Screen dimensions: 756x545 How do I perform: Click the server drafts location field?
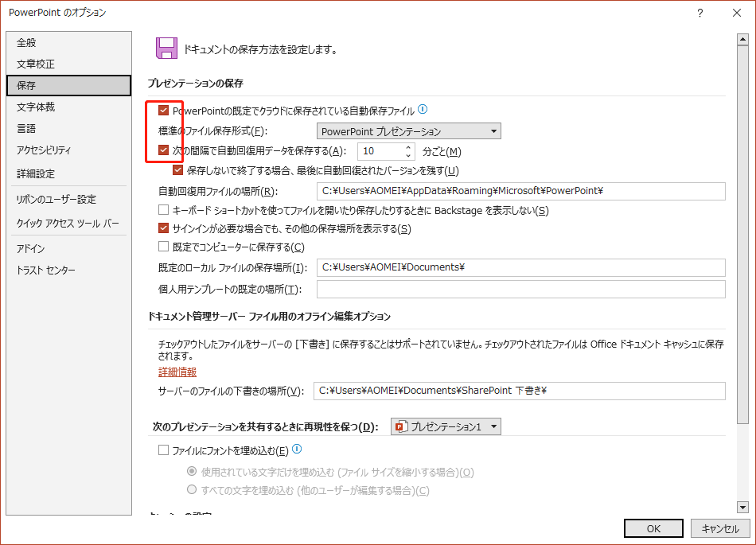pyautogui.click(x=520, y=391)
